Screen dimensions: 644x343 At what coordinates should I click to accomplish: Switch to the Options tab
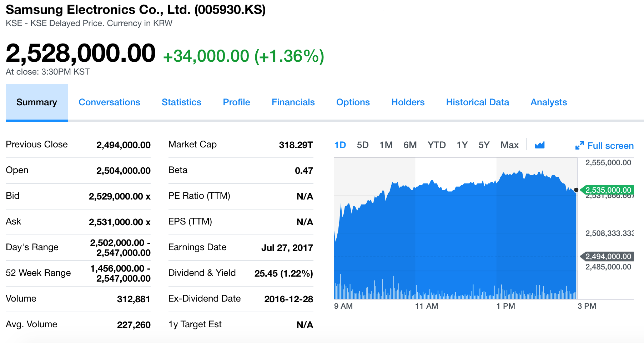[x=353, y=102]
